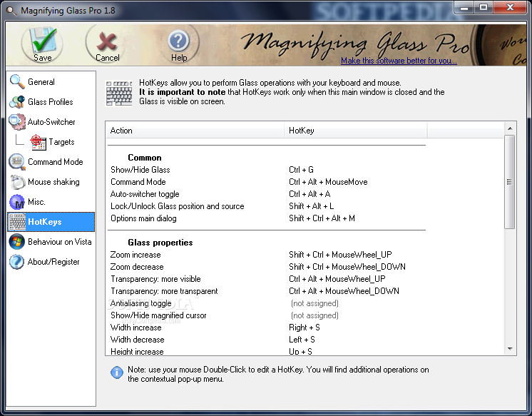Close the Magnifying Glass Pro window
Screen dimensions: 532x416
pos(510,7)
